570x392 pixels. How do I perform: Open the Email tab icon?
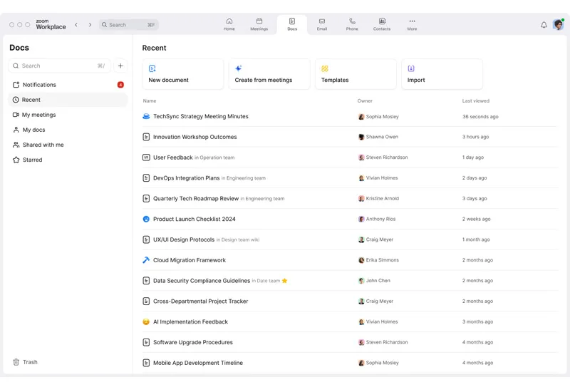(x=322, y=24)
